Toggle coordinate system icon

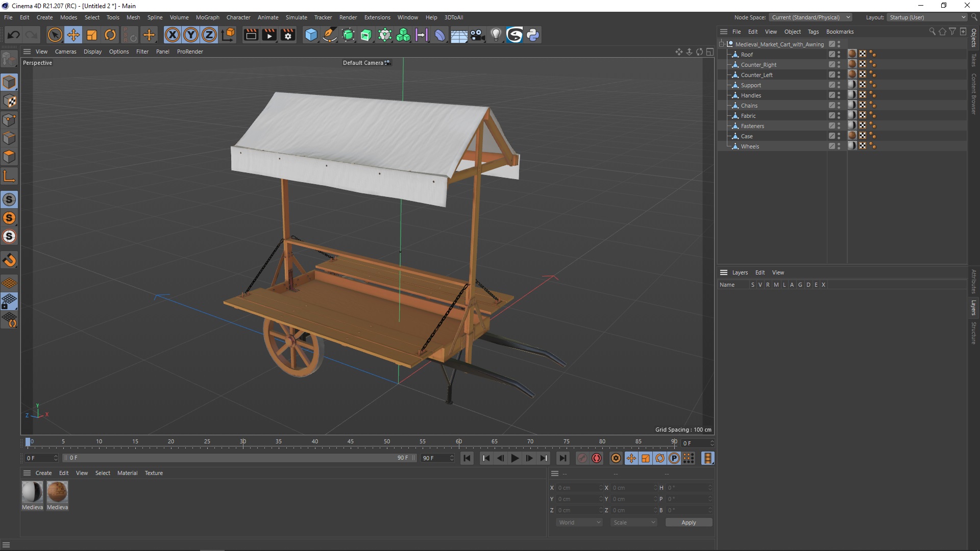229,35
